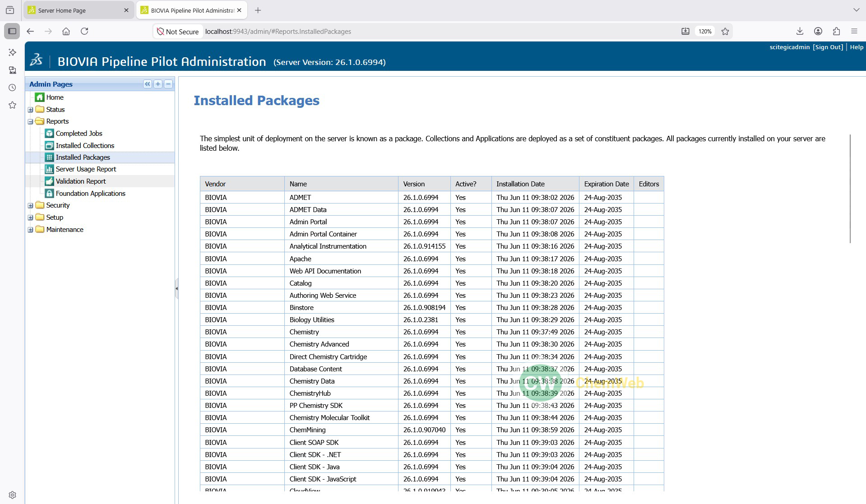The height and width of the screenshot is (504, 866).
Task: Click the Foundation Applications lock icon
Action: [x=49, y=194]
